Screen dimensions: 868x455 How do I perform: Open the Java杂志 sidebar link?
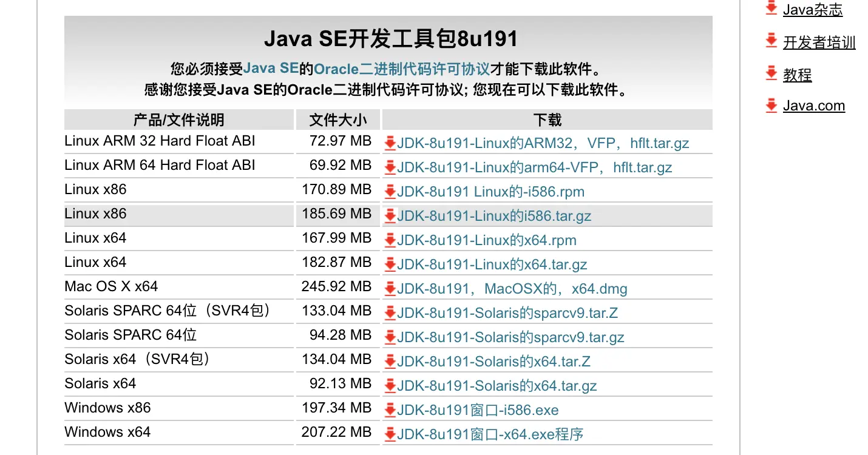click(x=813, y=9)
